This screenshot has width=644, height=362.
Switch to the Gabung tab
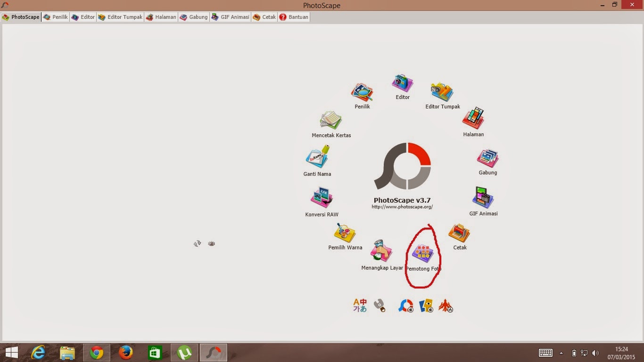coord(193,17)
